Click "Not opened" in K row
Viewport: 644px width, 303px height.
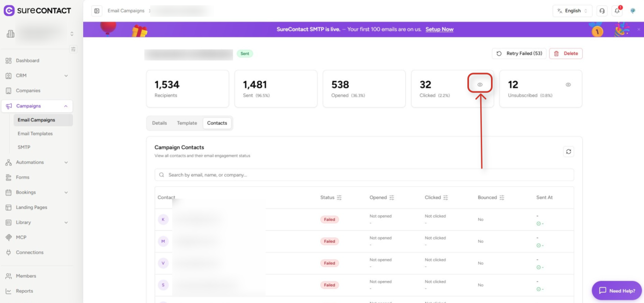pos(380,217)
